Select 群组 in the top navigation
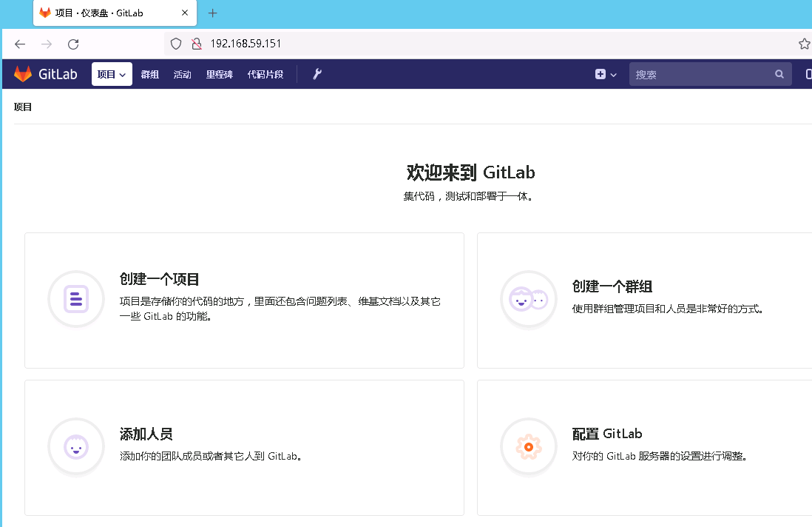 (149, 74)
